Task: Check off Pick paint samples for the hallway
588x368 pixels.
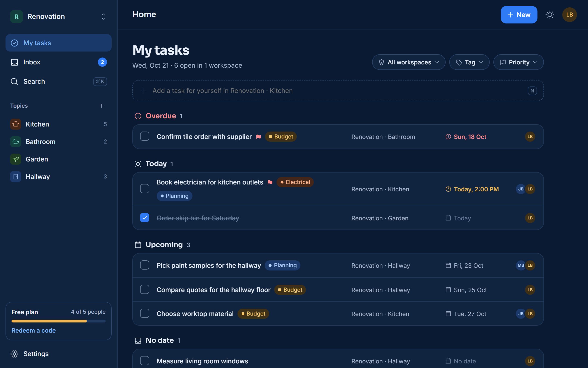Action: tap(144, 265)
